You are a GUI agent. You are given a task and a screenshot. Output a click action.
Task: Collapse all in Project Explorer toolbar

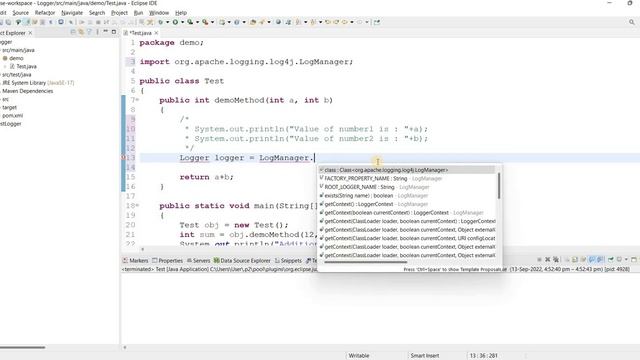tap(73, 32)
